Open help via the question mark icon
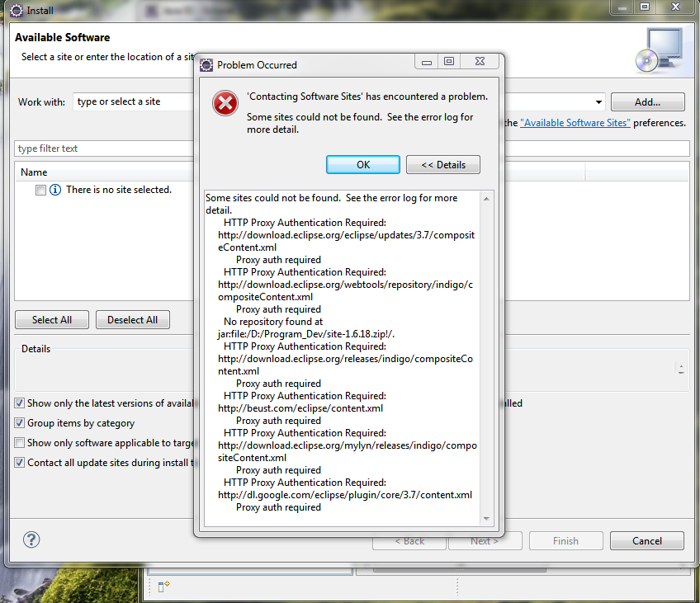Viewport: 700px width, 603px height. pos(31,539)
